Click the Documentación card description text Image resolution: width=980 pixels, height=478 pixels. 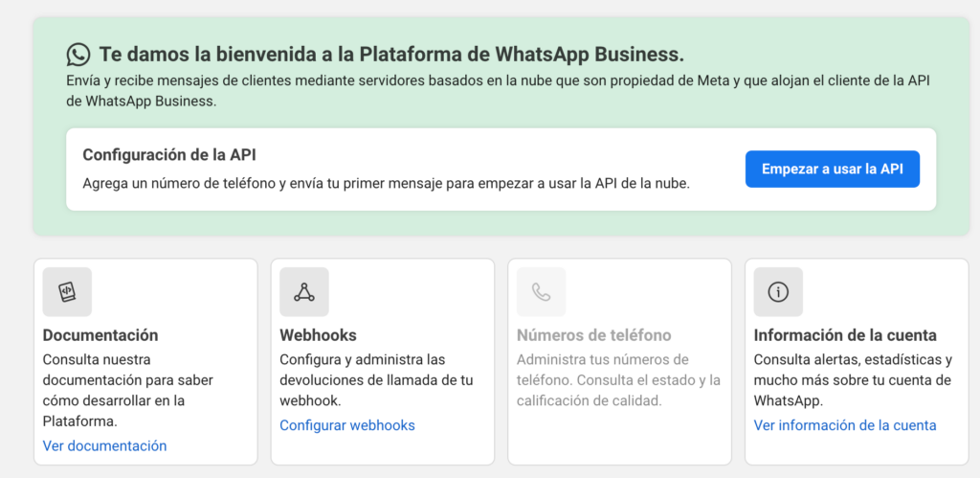tap(127, 391)
